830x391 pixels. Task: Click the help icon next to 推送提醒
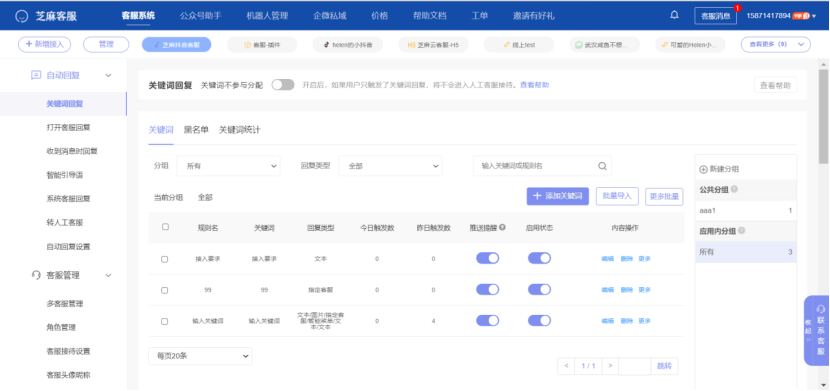point(502,228)
